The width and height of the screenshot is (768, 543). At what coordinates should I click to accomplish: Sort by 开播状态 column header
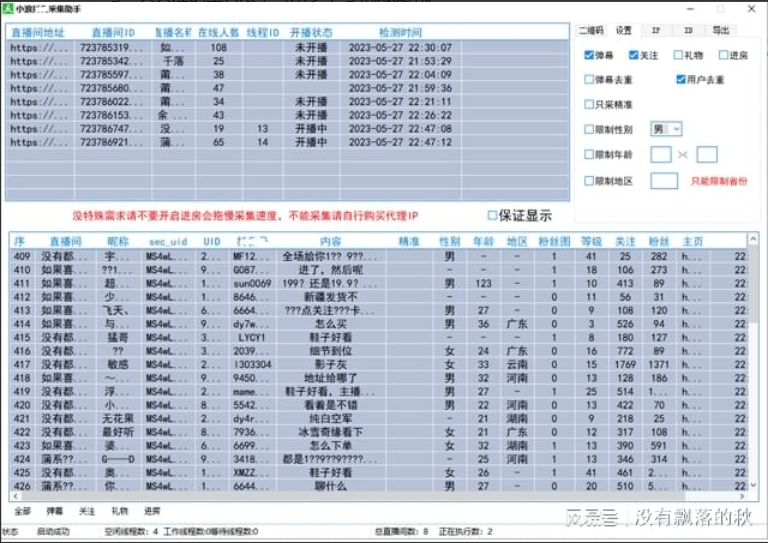point(311,33)
